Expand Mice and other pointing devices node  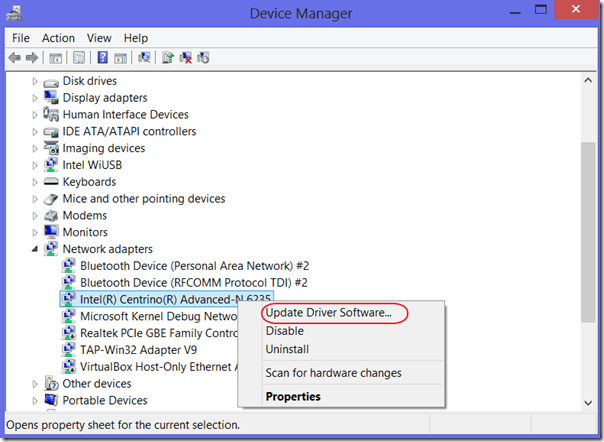click(x=35, y=199)
